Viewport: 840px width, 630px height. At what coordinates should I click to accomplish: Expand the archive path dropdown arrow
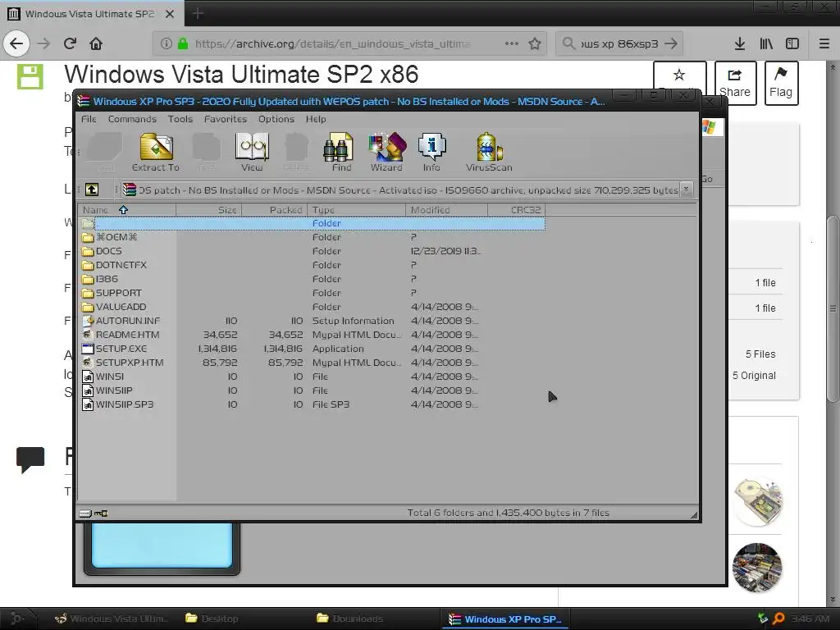(x=687, y=189)
